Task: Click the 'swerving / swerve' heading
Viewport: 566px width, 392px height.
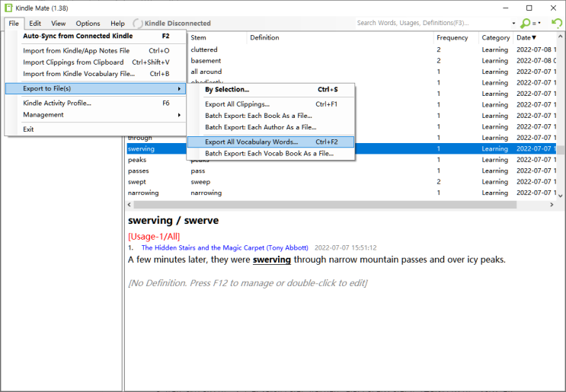Action: [173, 220]
